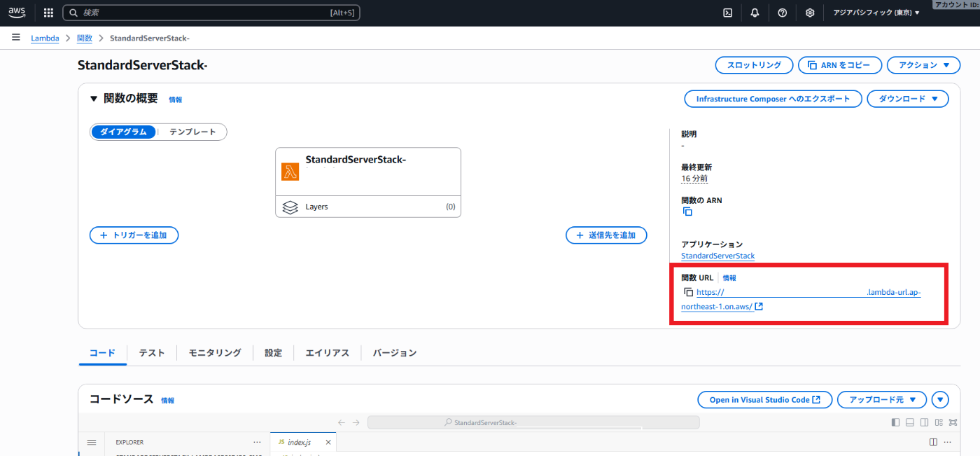This screenshot has width=980, height=456.
Task: Click the editor command search box
Action: (x=533, y=422)
